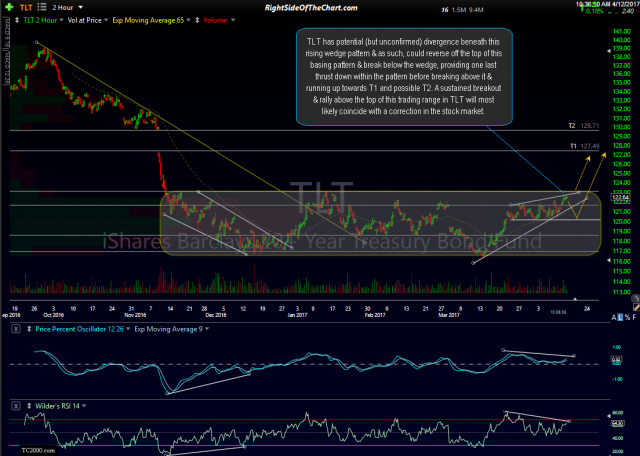This screenshot has width=640, height=456.
Task: Click the Jan 2017 date label
Action: (x=297, y=315)
